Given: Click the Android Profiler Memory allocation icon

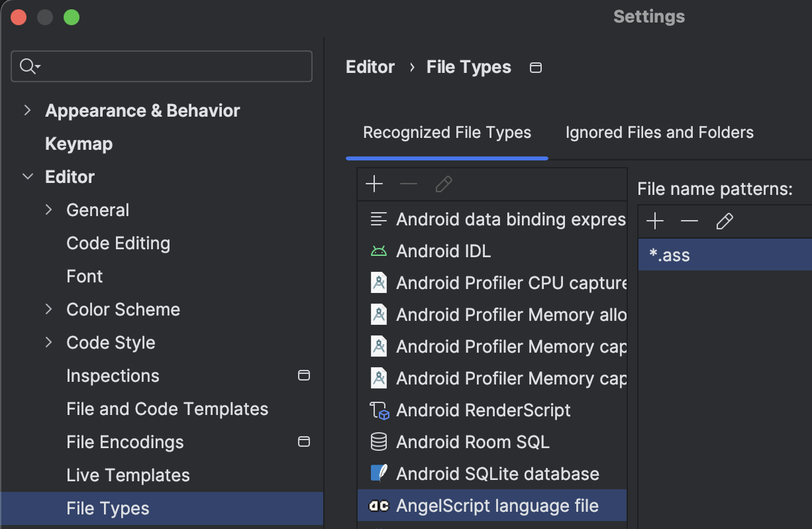Looking at the screenshot, I should pyautogui.click(x=378, y=315).
